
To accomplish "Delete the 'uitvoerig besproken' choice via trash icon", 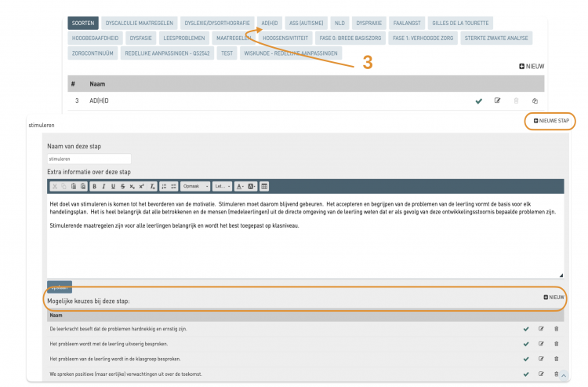I will pyautogui.click(x=557, y=344).
